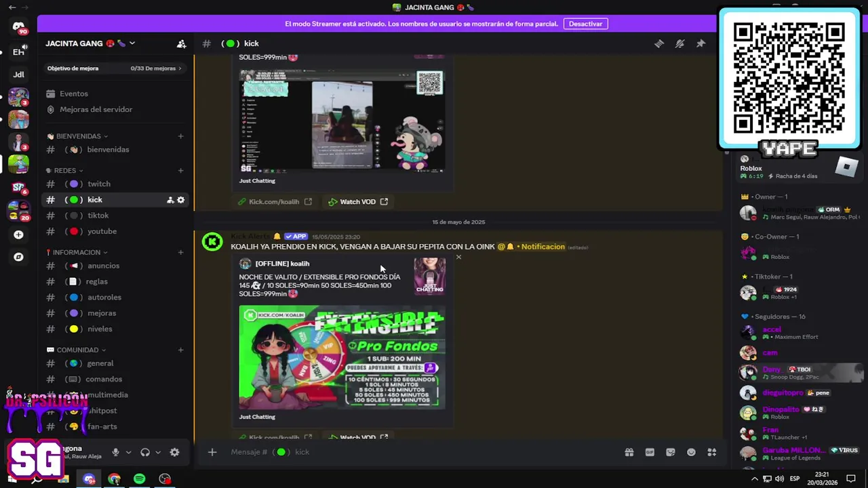This screenshot has height=488, width=868.
Task: Open the Discover servers compass icon
Action: tap(18, 257)
